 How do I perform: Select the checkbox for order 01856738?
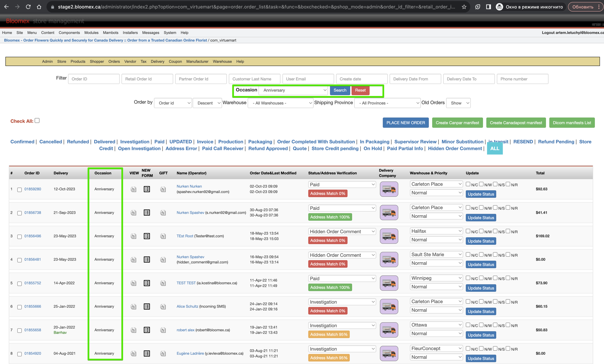[19, 213]
